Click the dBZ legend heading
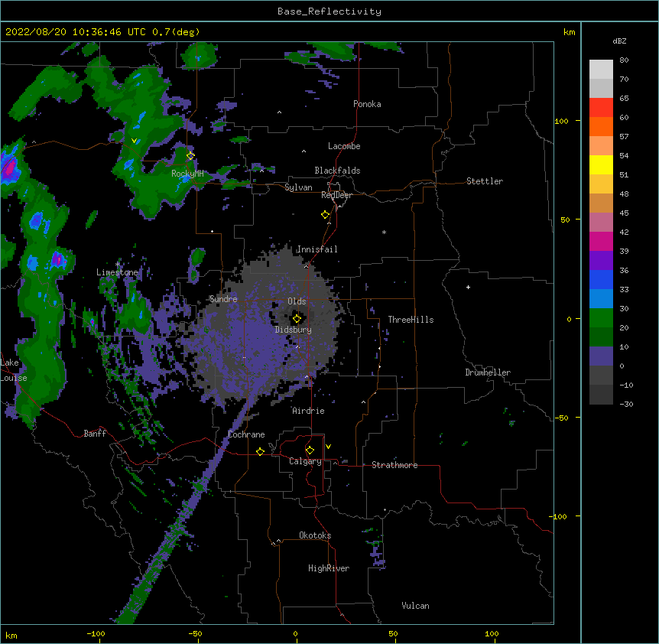The image size is (659, 644). click(x=619, y=41)
